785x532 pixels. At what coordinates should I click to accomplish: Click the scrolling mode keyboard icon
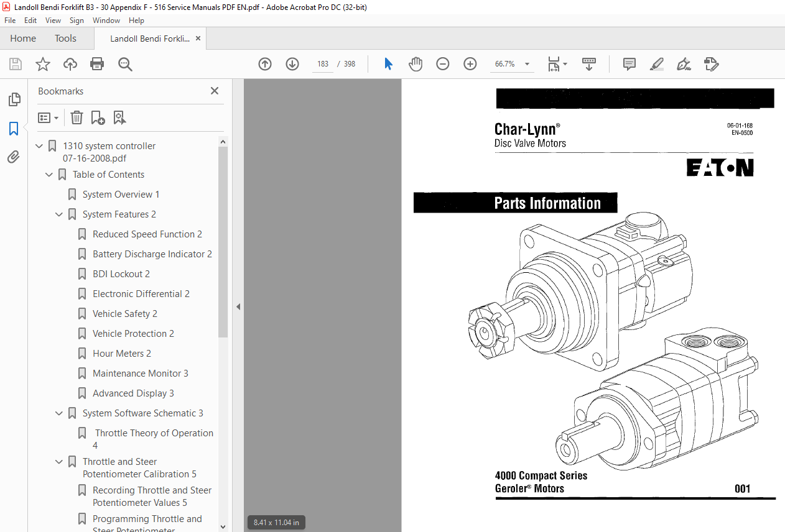588,64
